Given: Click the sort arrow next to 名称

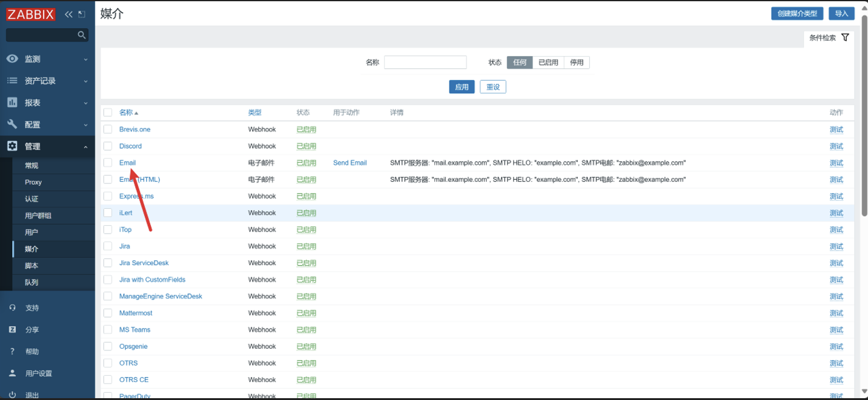Looking at the screenshot, I should [136, 113].
